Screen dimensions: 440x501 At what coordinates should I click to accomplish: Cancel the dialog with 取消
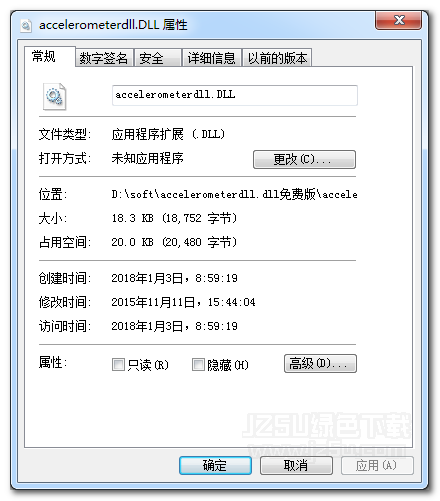tap(296, 465)
